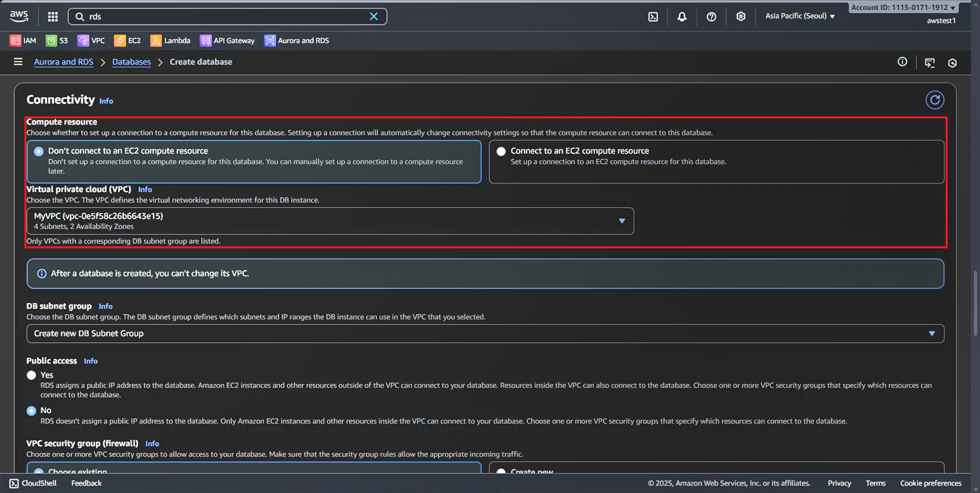980x493 pixels.
Task: Open the notifications bell
Action: click(x=682, y=17)
